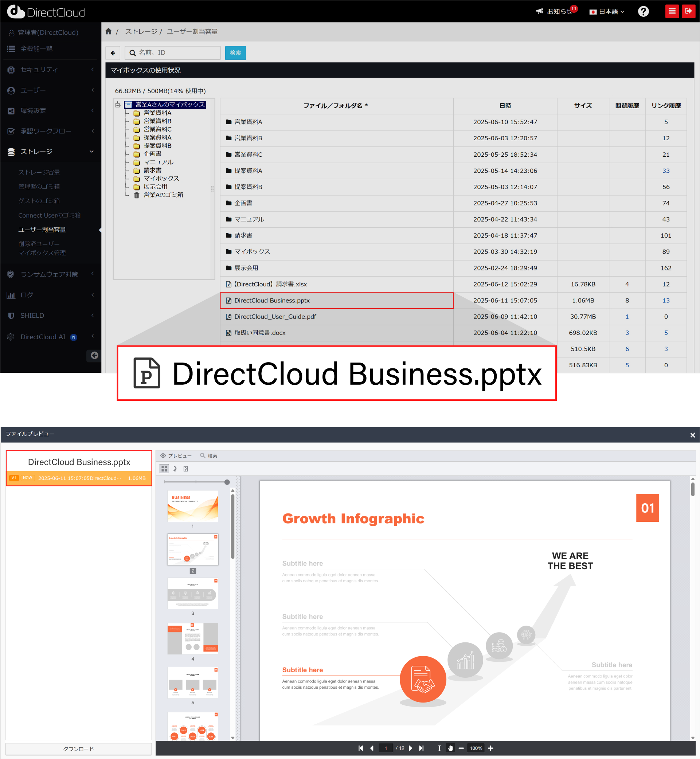Viewport: 700px width, 759px height.
Task: Open the red hamburger menu icon
Action: point(672,11)
